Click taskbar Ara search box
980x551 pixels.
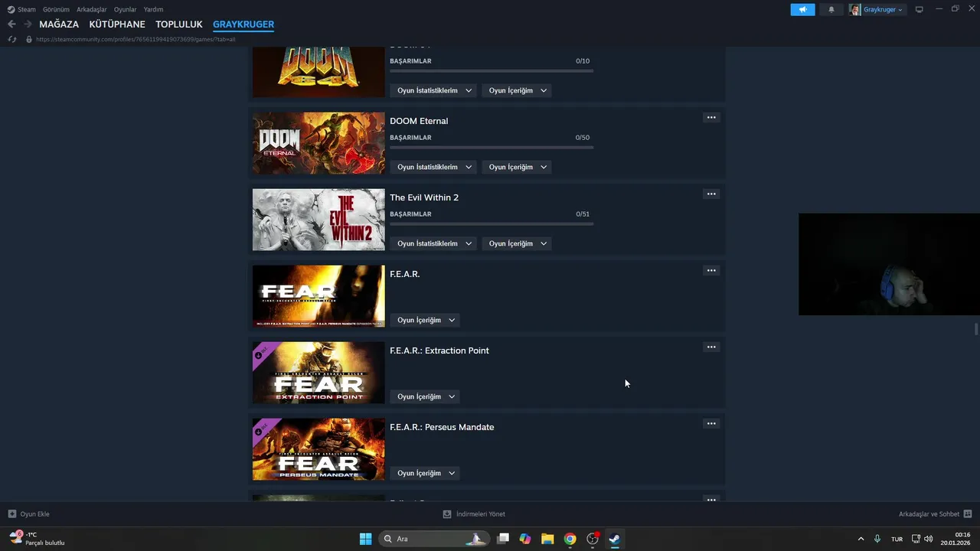click(x=433, y=539)
